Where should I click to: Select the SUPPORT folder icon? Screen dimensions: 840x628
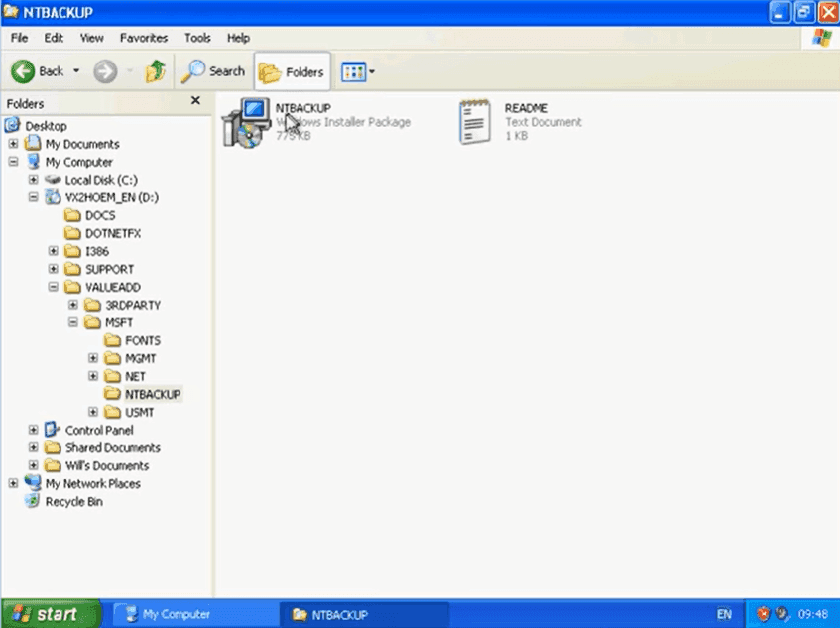pos(72,269)
